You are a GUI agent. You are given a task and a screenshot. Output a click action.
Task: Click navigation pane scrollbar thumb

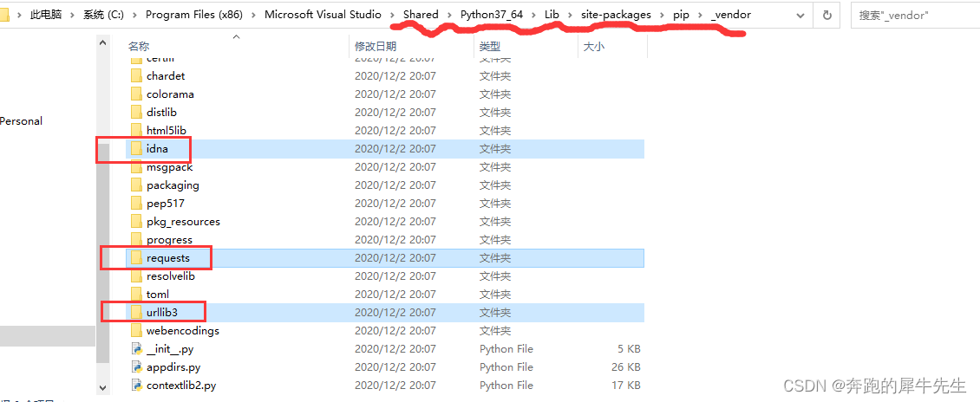pyautogui.click(x=103, y=254)
